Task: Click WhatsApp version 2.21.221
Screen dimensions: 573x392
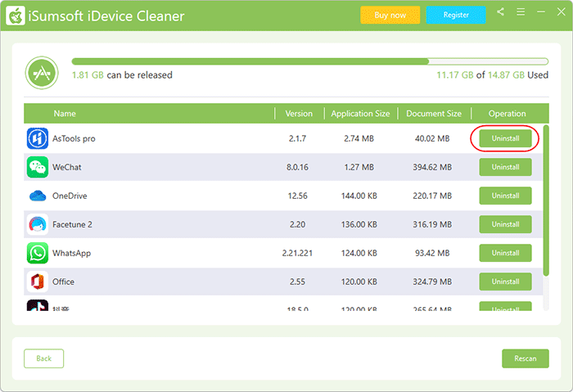Action: tap(297, 253)
